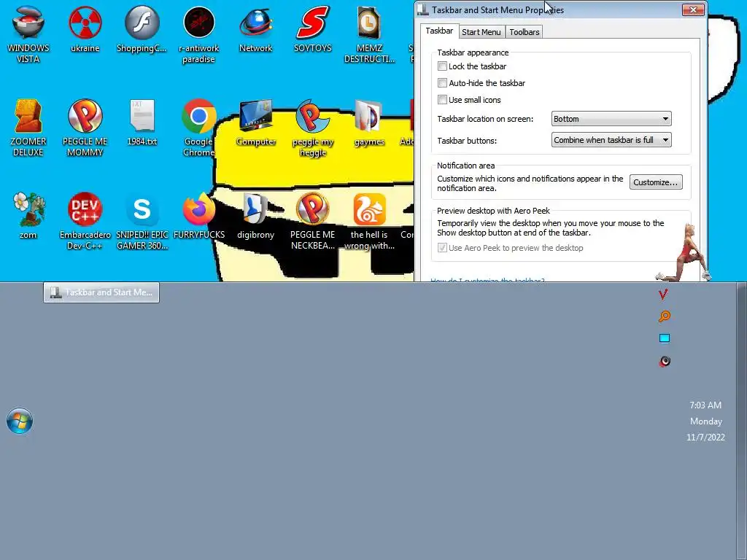Click the Google Chrome desktop icon
The height and width of the screenshot is (560, 747).
click(x=198, y=128)
